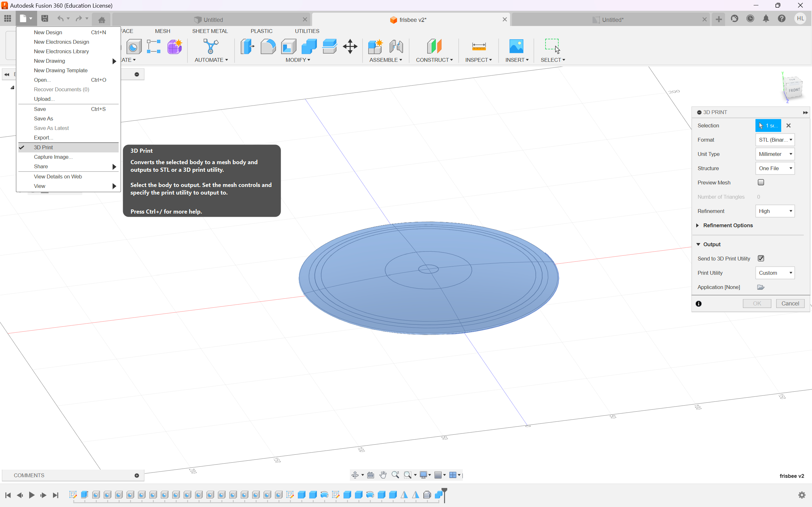The height and width of the screenshot is (507, 812).
Task: Select the Shell tool
Action: point(288,47)
